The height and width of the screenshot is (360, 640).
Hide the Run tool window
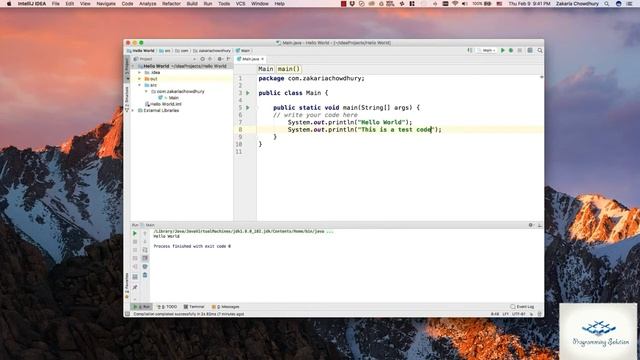(539, 225)
